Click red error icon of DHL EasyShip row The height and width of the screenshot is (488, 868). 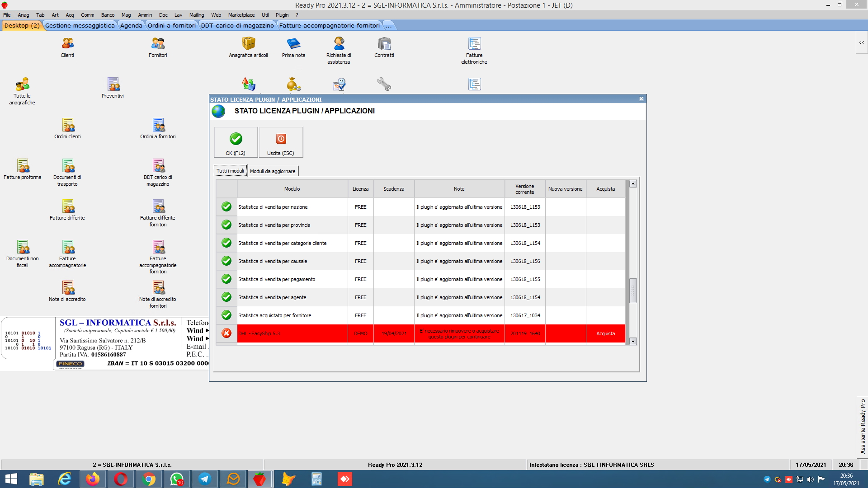click(x=226, y=333)
